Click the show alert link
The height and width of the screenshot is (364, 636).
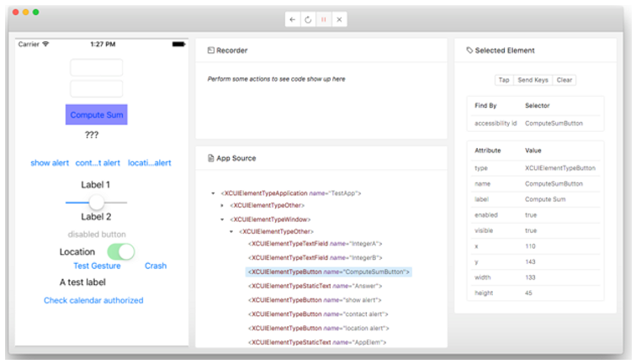[x=50, y=163]
